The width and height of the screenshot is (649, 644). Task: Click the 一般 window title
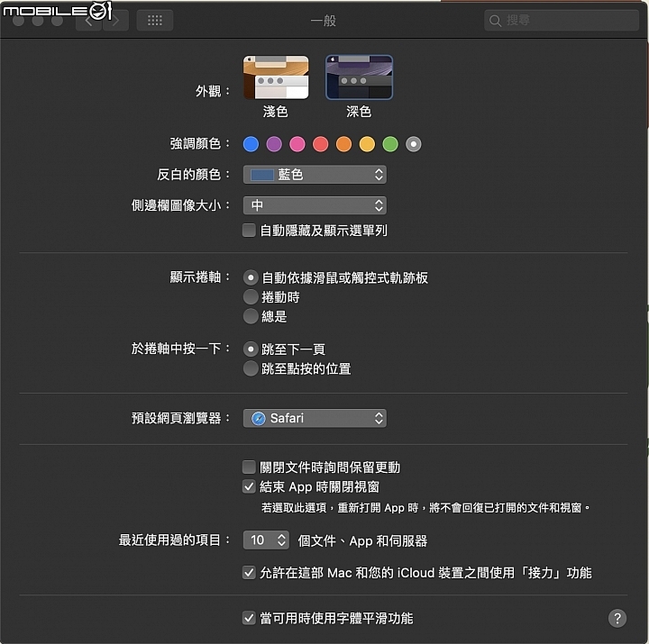pos(324,21)
